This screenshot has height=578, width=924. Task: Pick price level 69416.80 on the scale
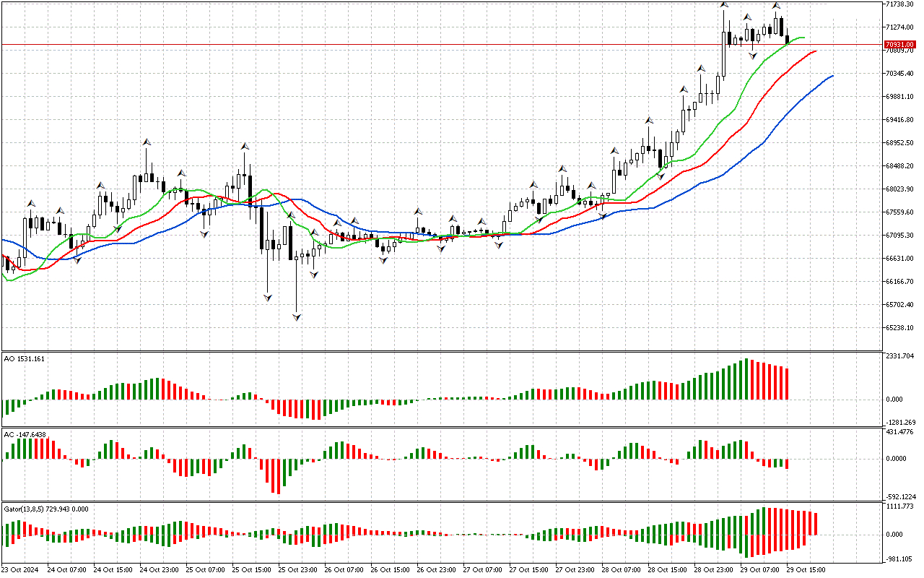pos(901,120)
